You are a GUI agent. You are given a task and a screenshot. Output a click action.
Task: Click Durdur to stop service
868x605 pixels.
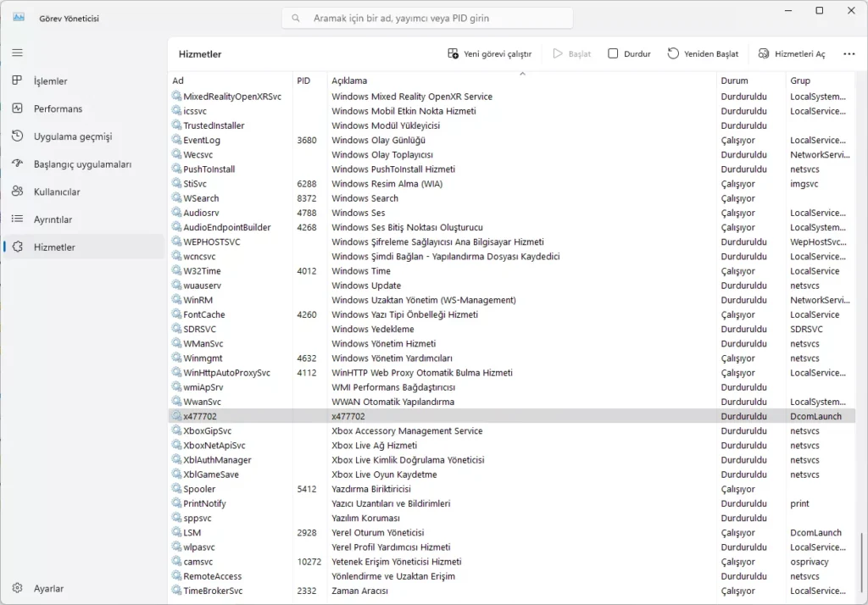pyautogui.click(x=629, y=54)
